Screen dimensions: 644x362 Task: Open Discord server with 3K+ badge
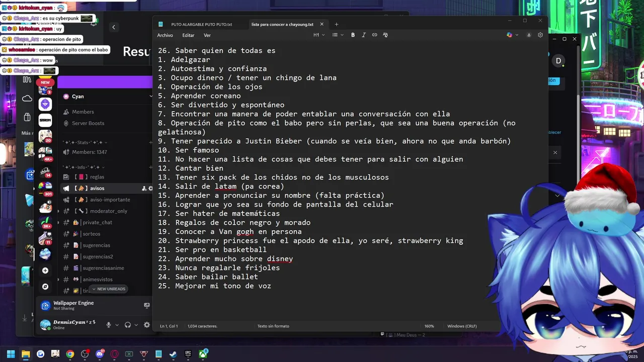tap(45, 222)
